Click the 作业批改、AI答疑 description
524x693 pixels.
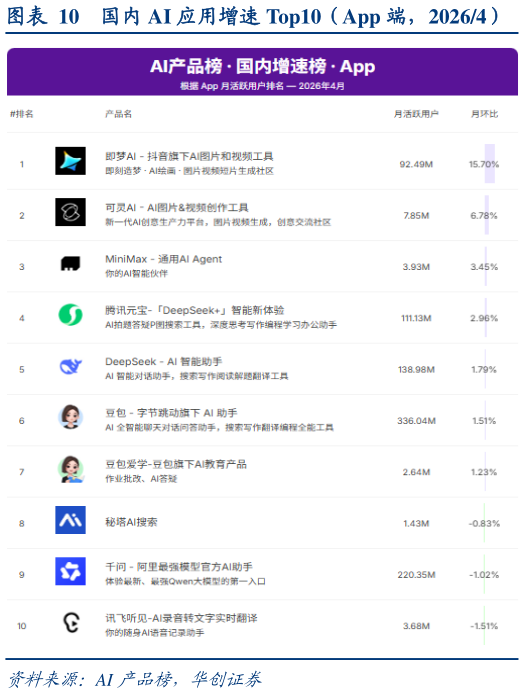pos(141,479)
